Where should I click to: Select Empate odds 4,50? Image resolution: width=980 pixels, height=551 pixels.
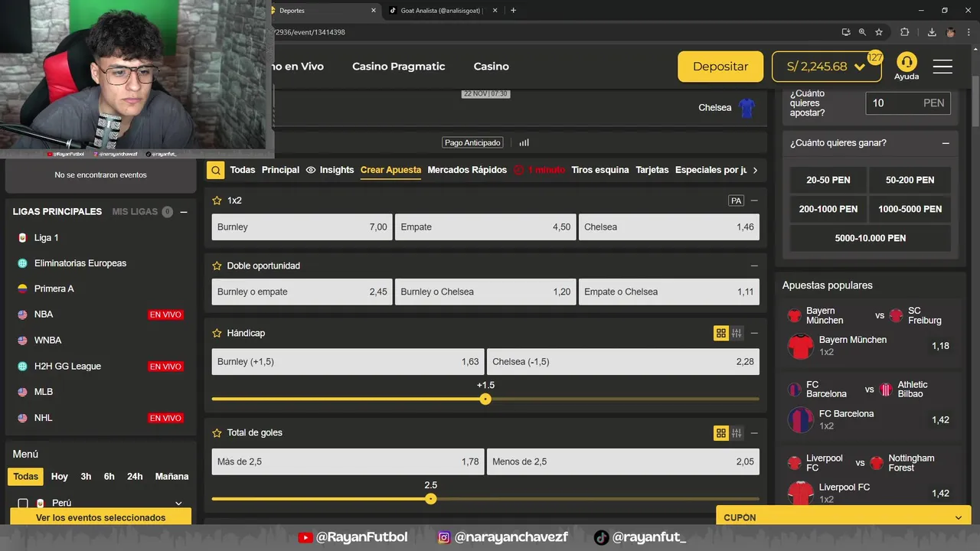click(x=485, y=227)
